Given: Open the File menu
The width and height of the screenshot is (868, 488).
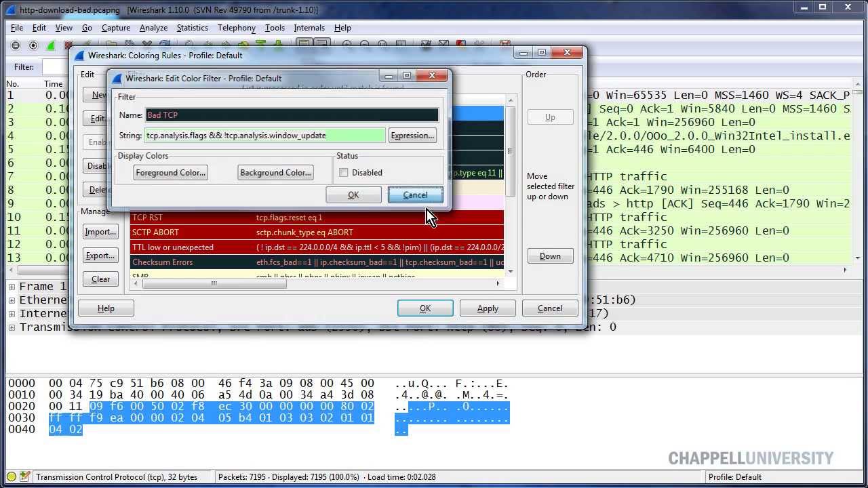Looking at the screenshot, I should point(17,28).
